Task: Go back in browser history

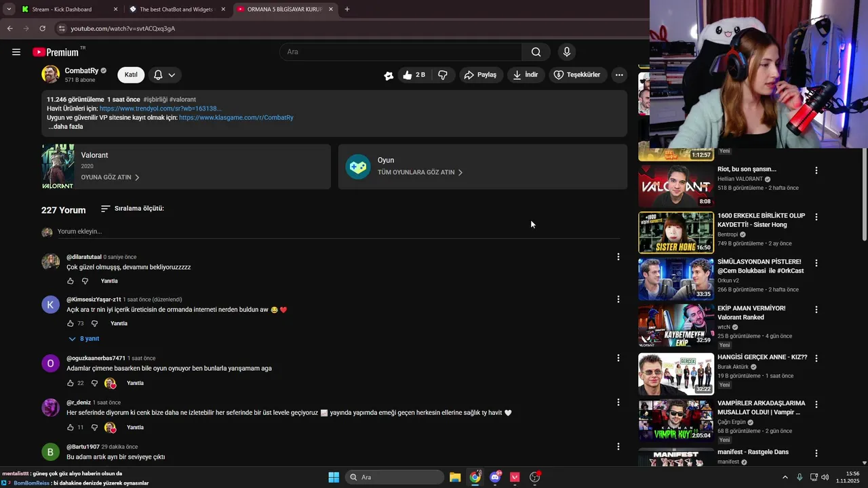Action: [9, 28]
